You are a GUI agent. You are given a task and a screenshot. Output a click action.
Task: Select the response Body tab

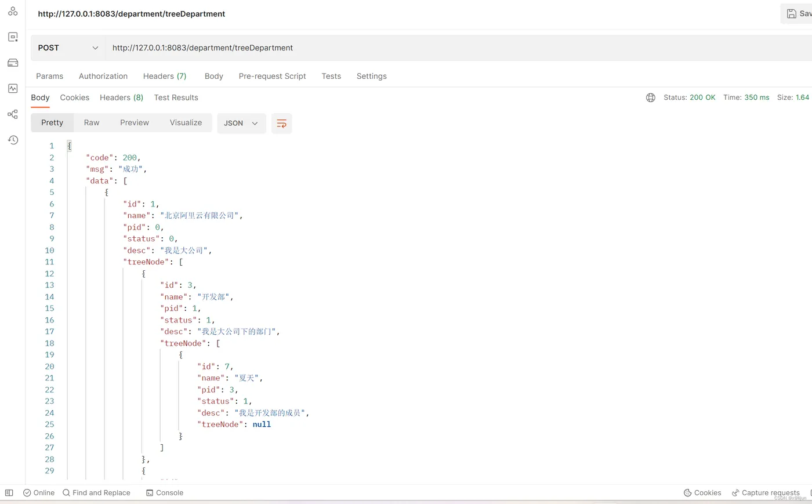point(40,97)
